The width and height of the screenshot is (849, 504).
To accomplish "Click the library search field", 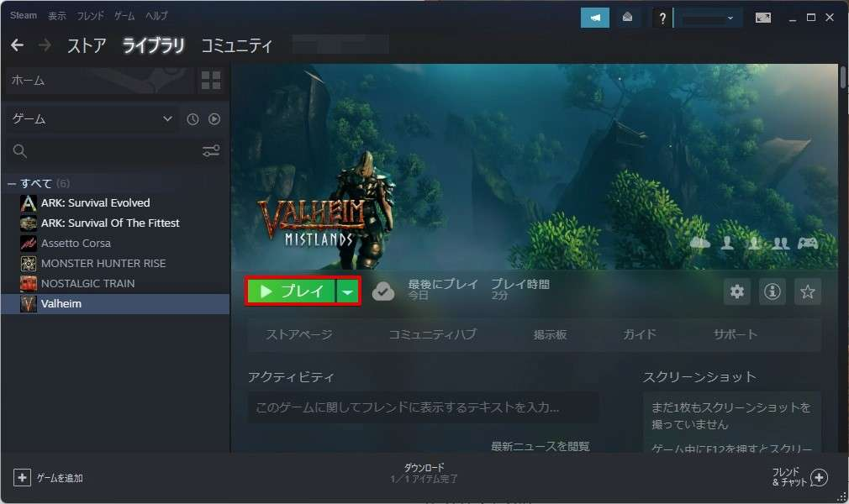I will [x=103, y=150].
